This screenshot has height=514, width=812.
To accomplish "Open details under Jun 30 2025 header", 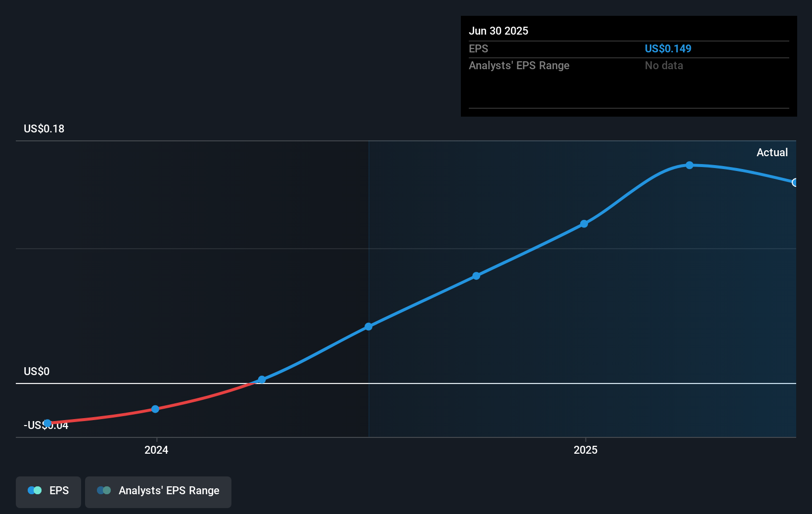I will pos(499,31).
